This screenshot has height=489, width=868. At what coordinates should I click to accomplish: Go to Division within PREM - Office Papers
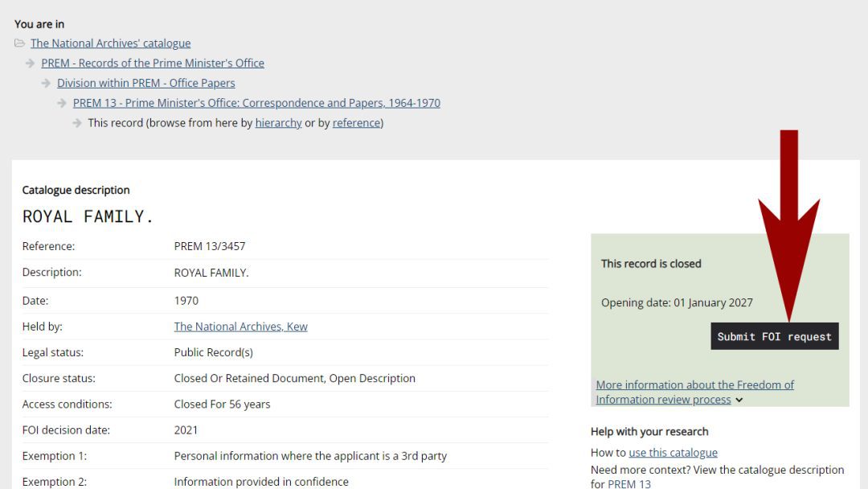[145, 83]
